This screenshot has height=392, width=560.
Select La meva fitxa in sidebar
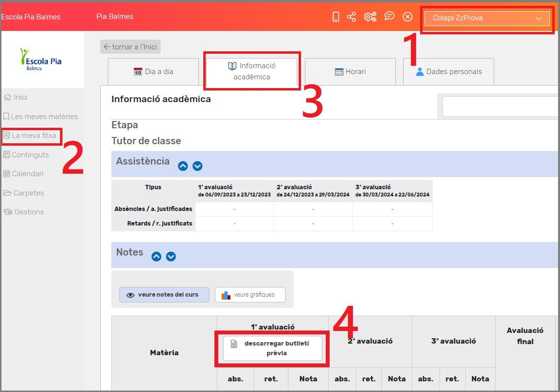coord(33,136)
